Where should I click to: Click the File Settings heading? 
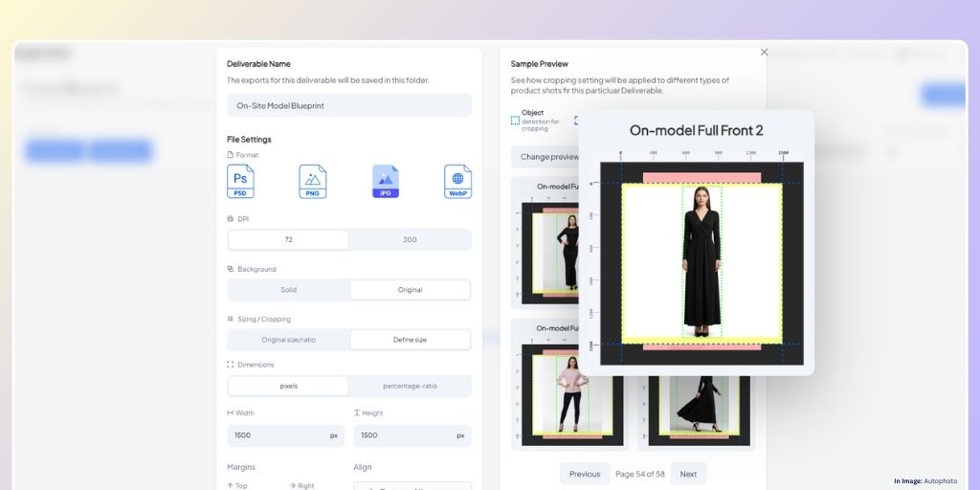[249, 140]
